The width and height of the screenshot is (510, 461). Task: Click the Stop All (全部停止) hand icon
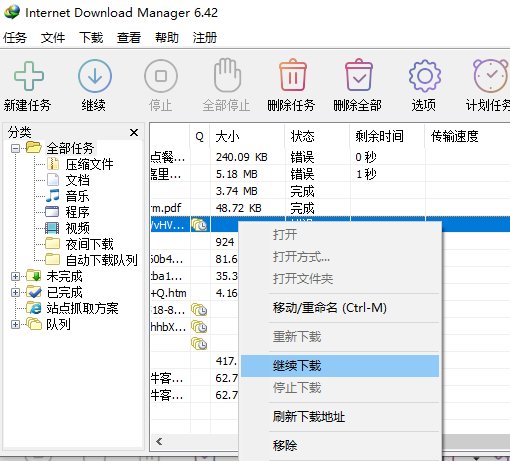click(x=227, y=75)
